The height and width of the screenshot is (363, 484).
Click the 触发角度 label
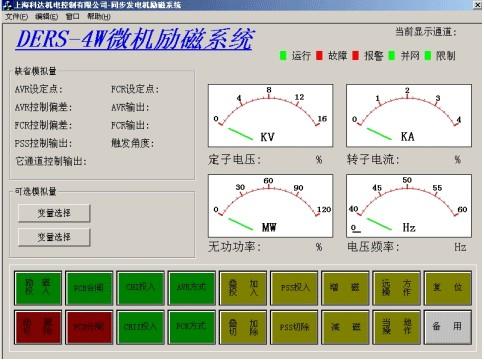[133, 143]
